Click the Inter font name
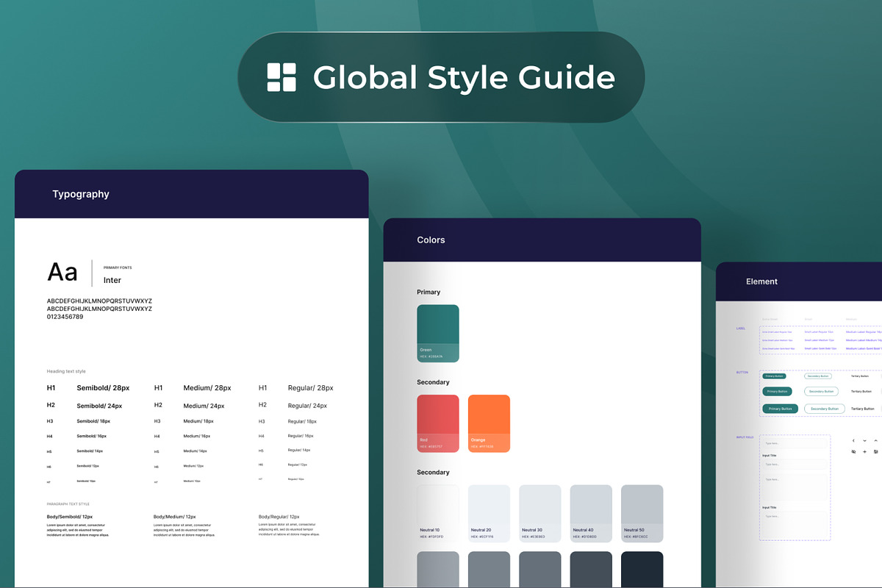 point(112,280)
